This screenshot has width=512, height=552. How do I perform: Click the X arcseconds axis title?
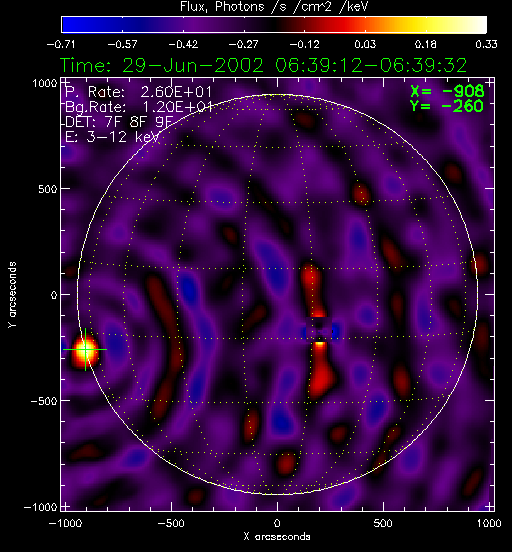(277, 537)
